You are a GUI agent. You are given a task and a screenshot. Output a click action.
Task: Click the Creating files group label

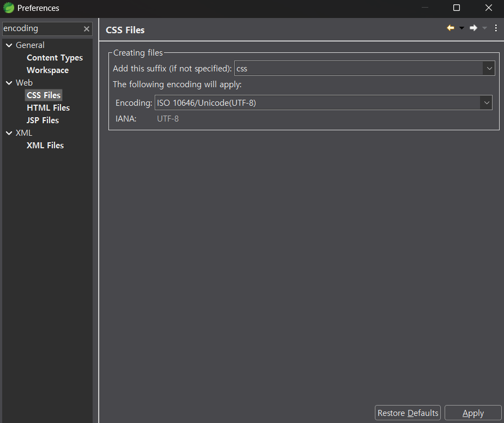point(138,53)
